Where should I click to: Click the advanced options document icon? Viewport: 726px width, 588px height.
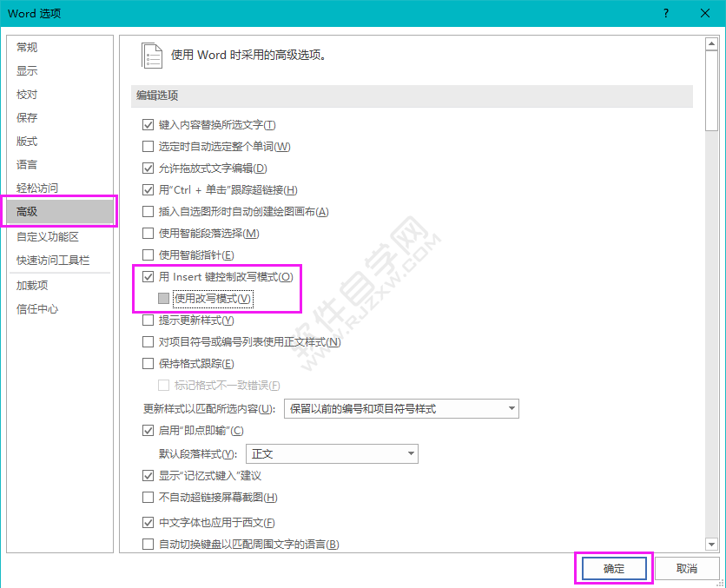152,55
